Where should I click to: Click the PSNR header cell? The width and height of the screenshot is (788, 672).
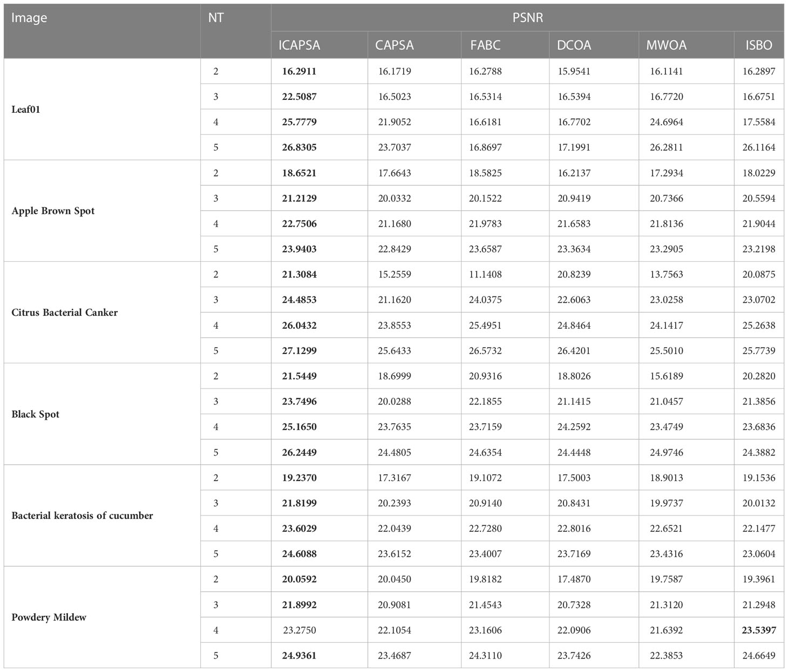[x=527, y=18]
